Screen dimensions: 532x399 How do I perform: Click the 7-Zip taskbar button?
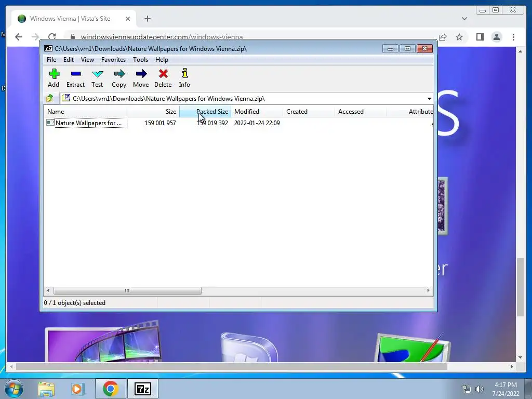point(142,389)
